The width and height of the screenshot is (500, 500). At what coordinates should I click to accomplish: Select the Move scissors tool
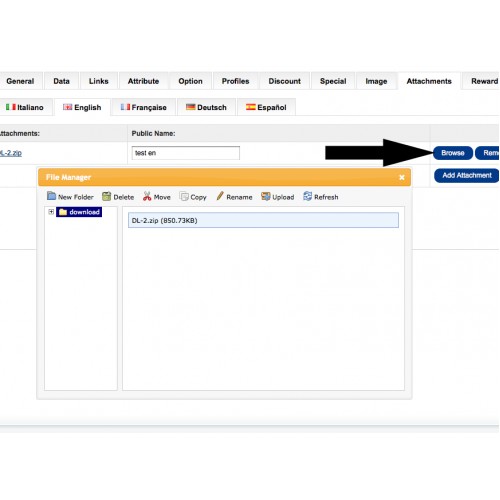click(147, 196)
